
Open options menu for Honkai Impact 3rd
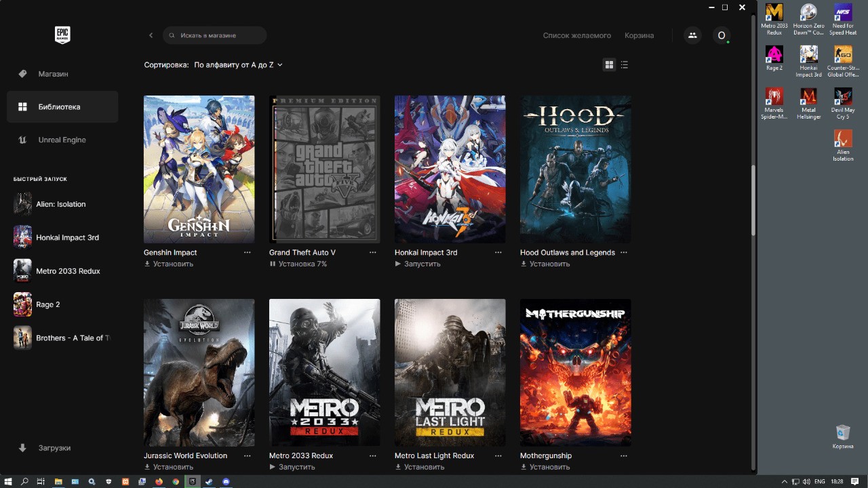tap(498, 253)
